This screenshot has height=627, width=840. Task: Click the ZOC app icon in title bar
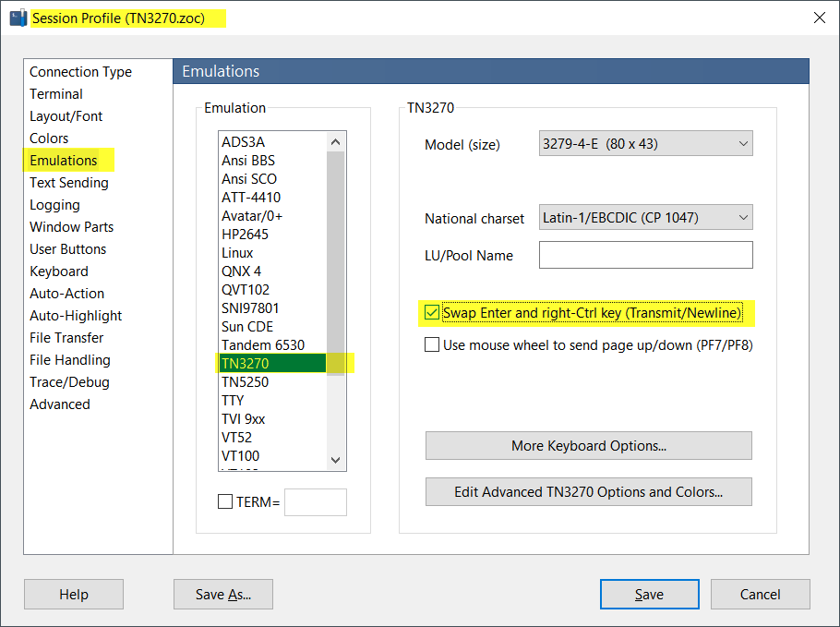coord(18,18)
